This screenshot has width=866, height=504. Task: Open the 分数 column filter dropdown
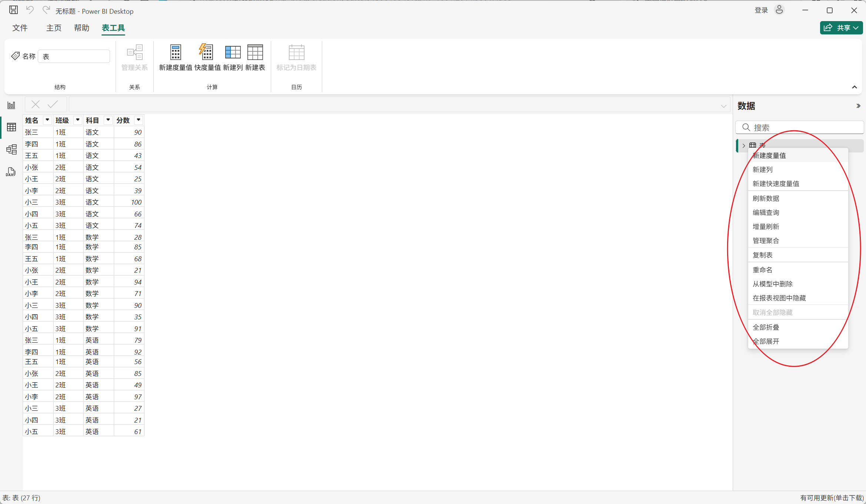pyautogui.click(x=139, y=120)
